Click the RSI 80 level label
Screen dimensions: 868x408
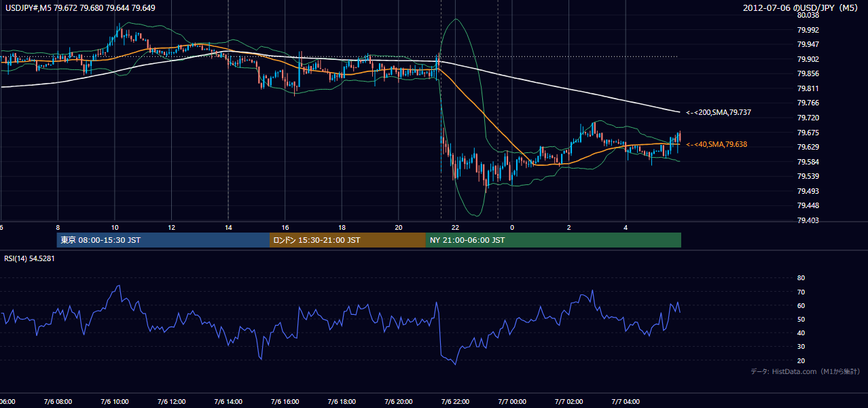(801, 278)
